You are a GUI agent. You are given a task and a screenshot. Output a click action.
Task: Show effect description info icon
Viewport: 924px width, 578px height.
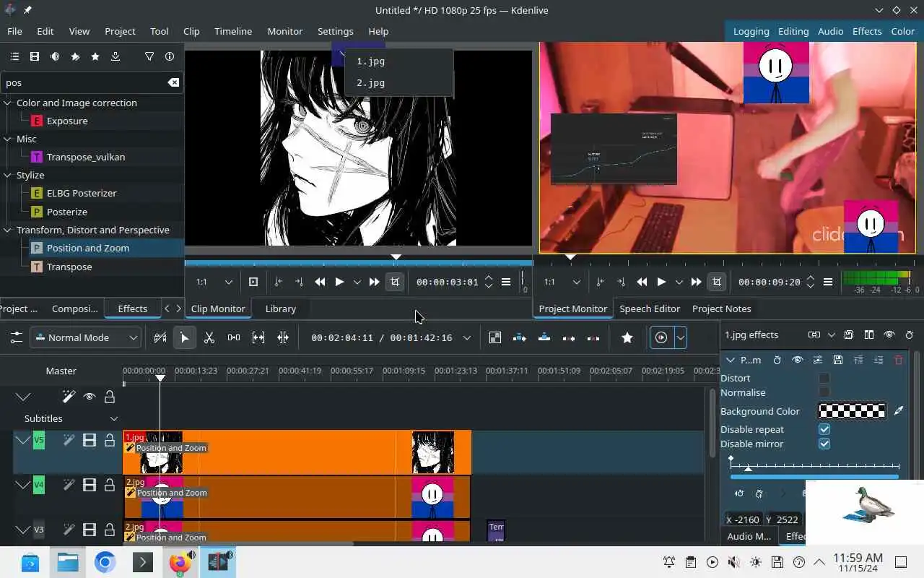(x=170, y=56)
